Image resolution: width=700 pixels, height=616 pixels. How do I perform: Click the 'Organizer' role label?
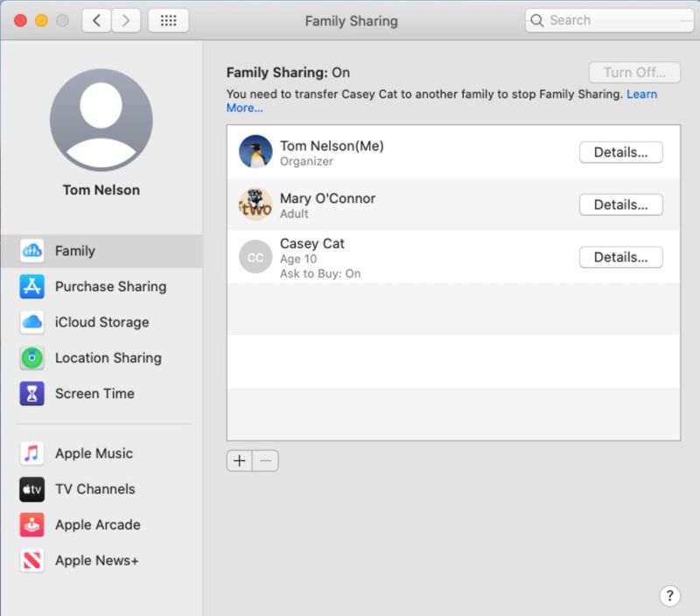point(306,162)
